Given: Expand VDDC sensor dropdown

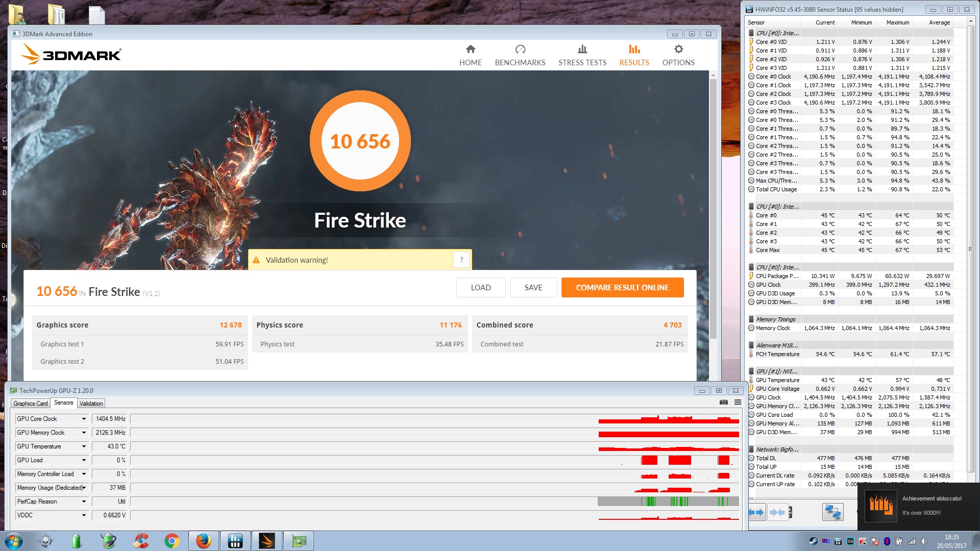Looking at the screenshot, I should click(84, 515).
